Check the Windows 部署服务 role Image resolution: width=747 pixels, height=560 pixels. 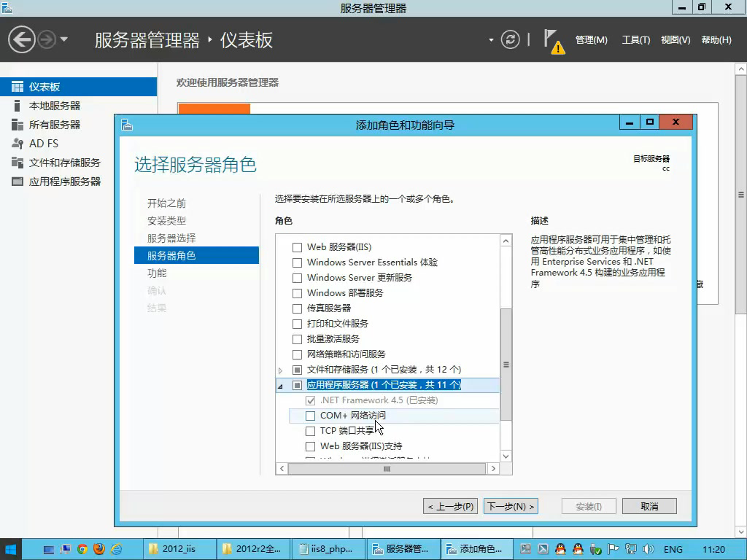[298, 293]
